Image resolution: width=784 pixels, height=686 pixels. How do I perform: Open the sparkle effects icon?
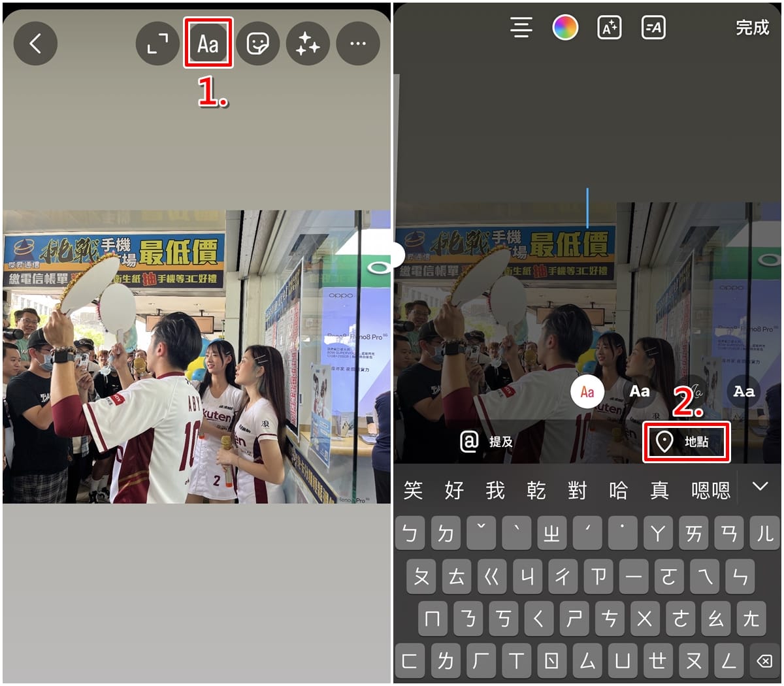(x=308, y=44)
